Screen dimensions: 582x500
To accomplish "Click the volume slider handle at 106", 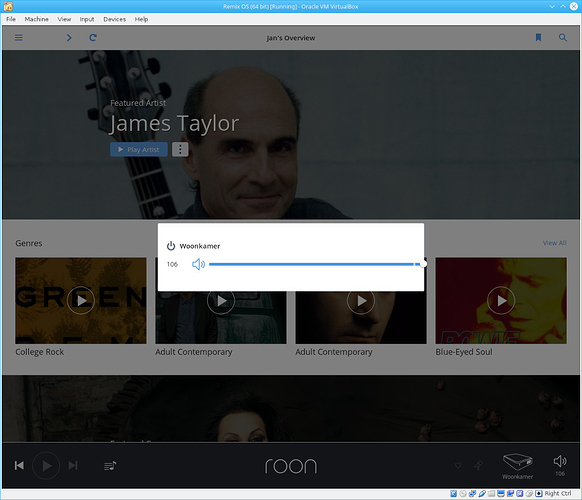I will (x=423, y=264).
